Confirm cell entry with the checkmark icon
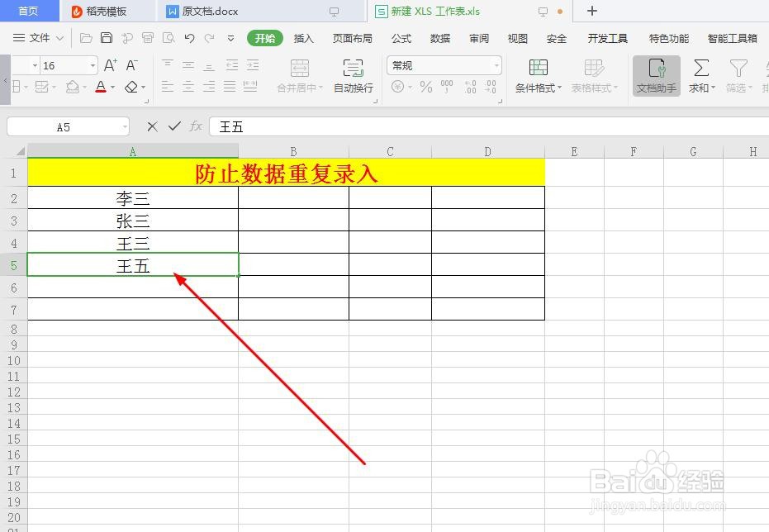Image resolution: width=769 pixels, height=532 pixels. pos(174,126)
